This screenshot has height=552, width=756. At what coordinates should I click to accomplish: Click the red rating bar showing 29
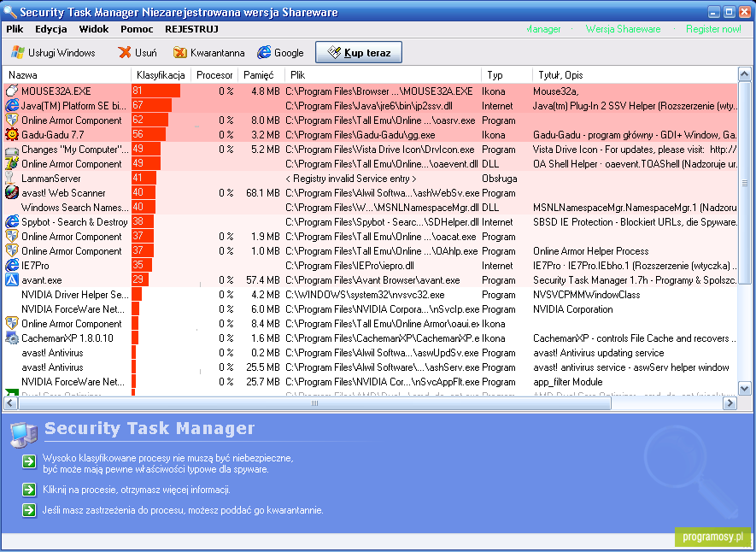[140, 279]
